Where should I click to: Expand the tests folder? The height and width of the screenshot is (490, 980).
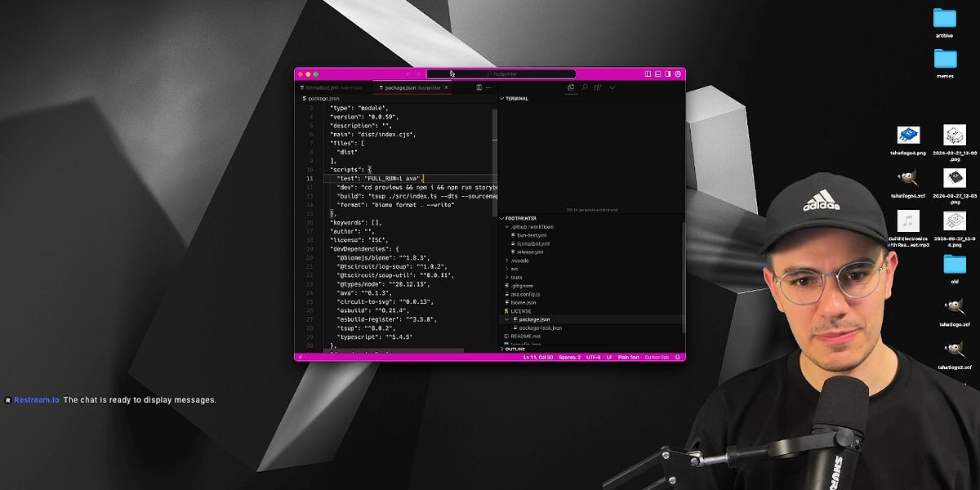pyautogui.click(x=515, y=277)
